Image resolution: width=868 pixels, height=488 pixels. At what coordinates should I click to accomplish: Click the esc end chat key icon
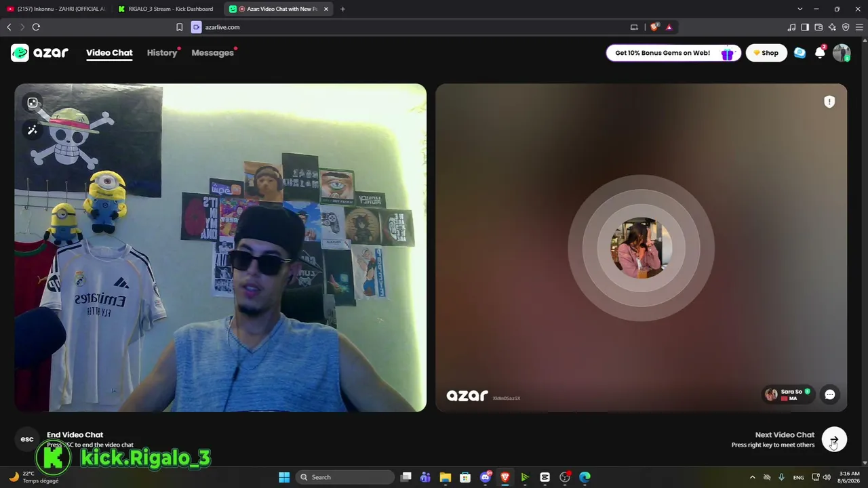coord(27,439)
